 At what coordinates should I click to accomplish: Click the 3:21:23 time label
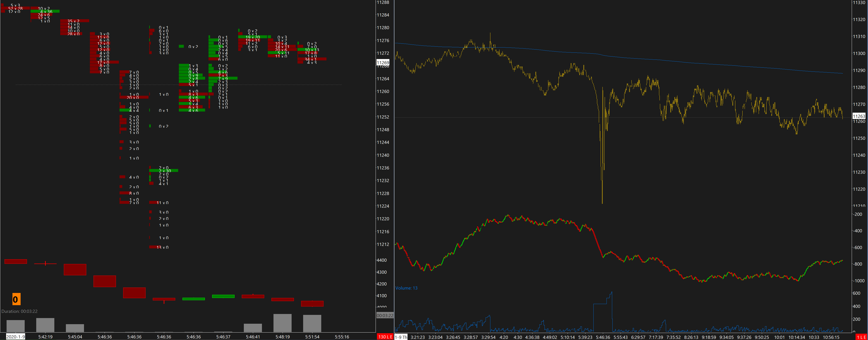pos(417,337)
